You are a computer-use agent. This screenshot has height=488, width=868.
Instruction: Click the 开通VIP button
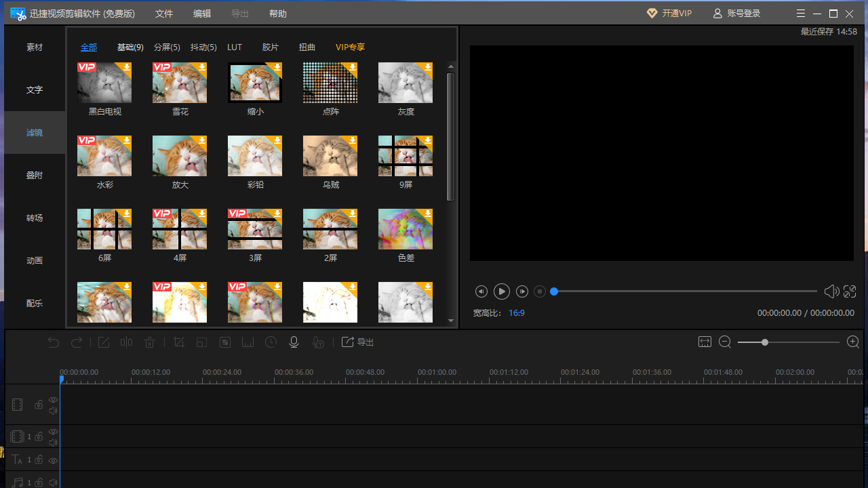669,14
